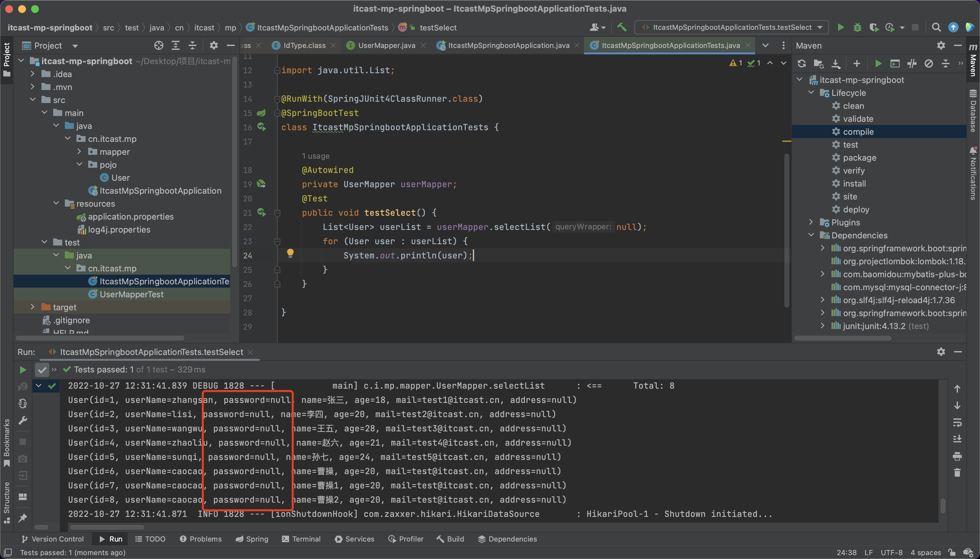Viewport: 980px width, 559px height.
Task: Toggle Show Passed tests checkmark button
Action: (x=42, y=370)
